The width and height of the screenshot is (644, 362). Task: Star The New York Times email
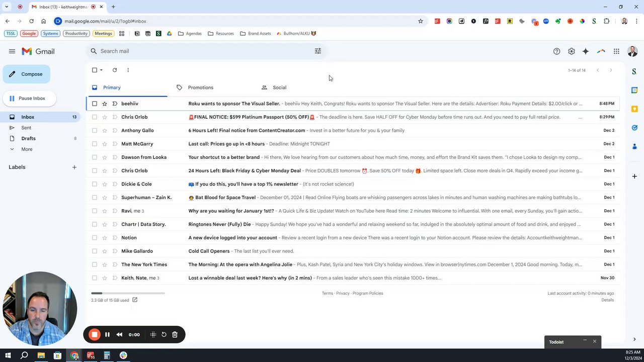coord(105,264)
